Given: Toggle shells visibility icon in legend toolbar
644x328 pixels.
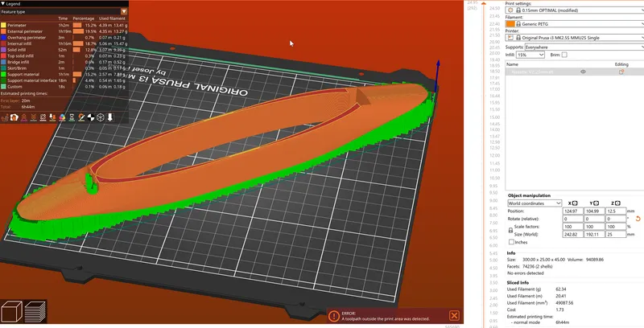Looking at the screenshot, I should tap(100, 117).
